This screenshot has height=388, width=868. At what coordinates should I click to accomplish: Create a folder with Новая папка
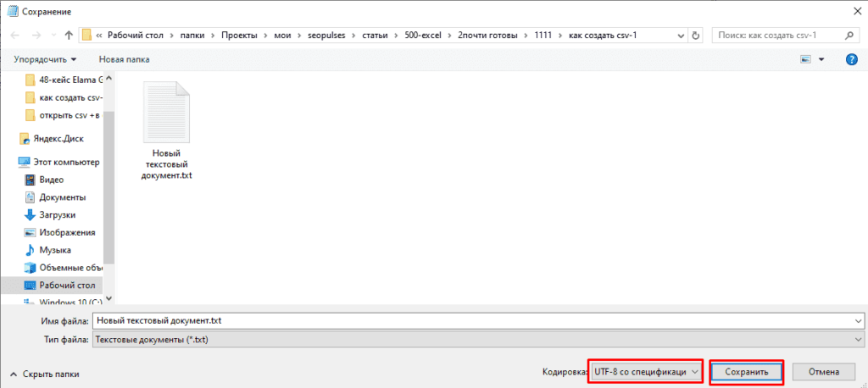[x=124, y=59]
